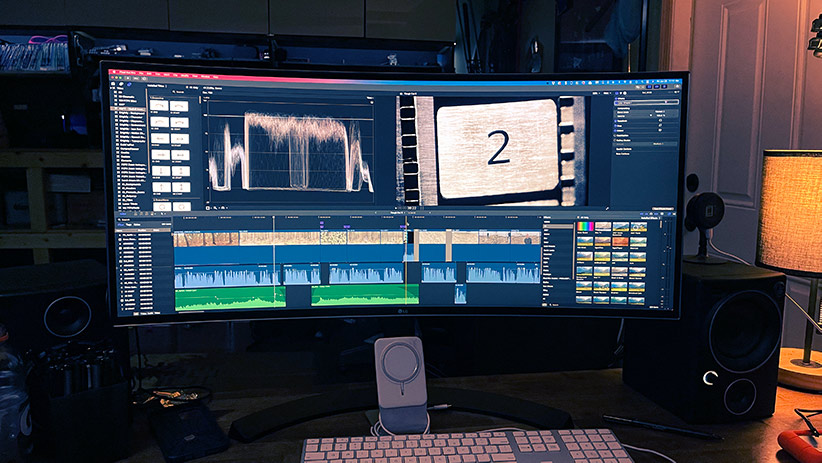Viewport: 822px width, 463px height.
Task: Toggle the inspector show/hide toolbar button
Action: 664,87
